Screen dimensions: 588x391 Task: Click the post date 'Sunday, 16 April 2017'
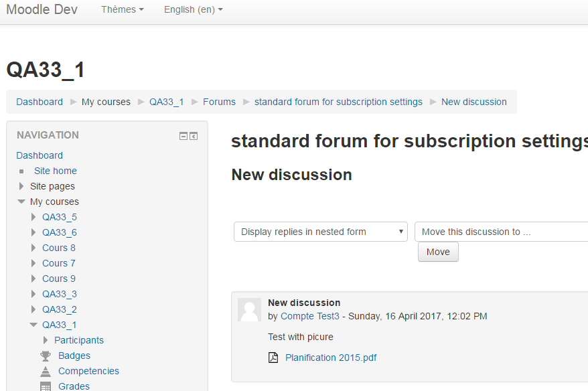(394, 316)
